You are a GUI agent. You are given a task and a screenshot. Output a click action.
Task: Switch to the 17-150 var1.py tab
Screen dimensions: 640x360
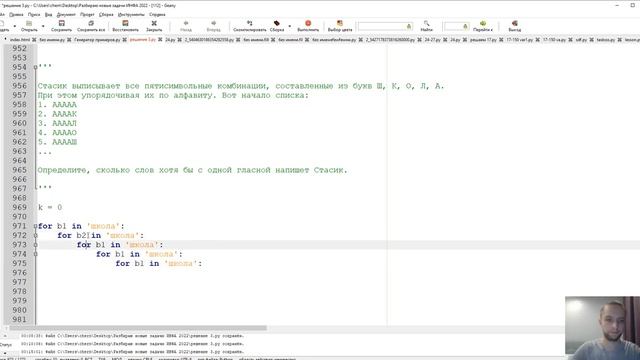[520, 40]
